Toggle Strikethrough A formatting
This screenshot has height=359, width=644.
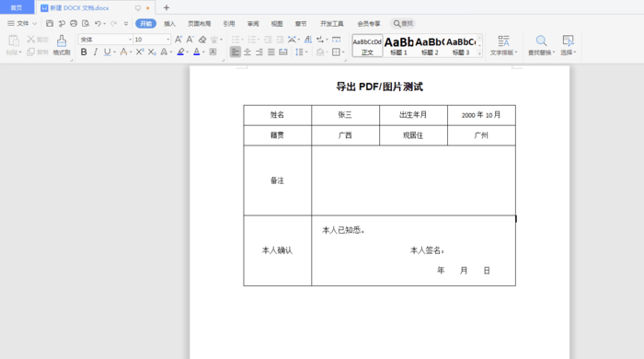[x=123, y=52]
